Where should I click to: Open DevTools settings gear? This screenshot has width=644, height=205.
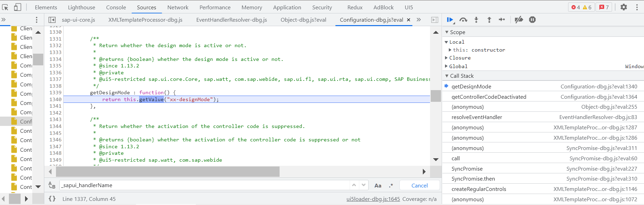[624, 7]
